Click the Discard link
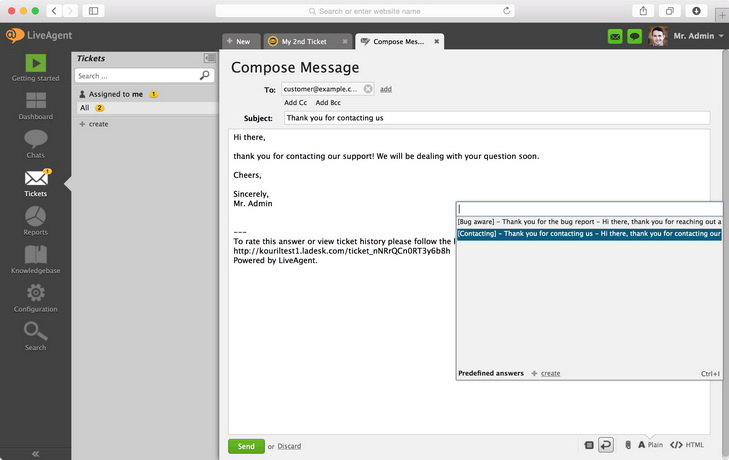 coord(289,446)
